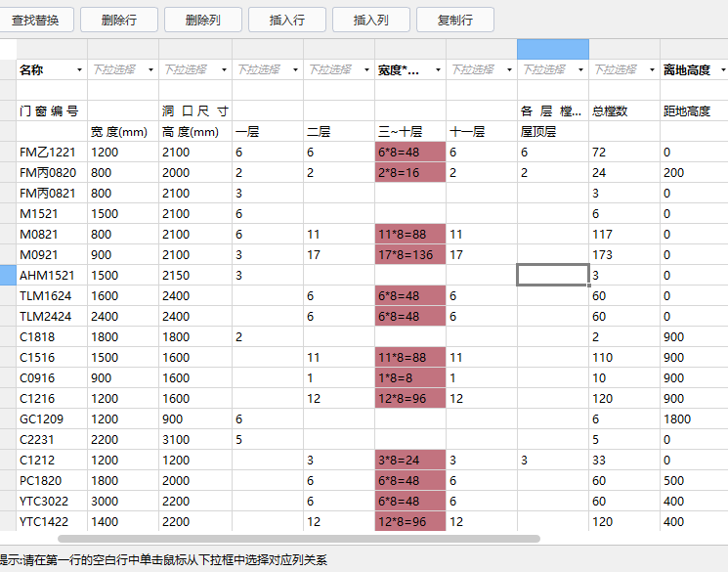Open dropdown above the 十一层 column
Image resolution: width=728 pixels, height=572 pixels.
509,70
